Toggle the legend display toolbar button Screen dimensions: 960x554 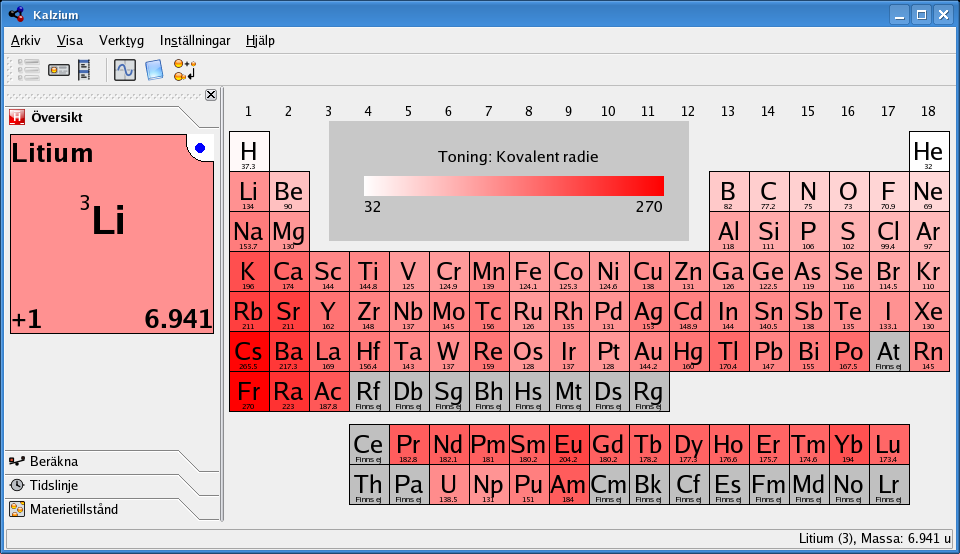[58, 70]
